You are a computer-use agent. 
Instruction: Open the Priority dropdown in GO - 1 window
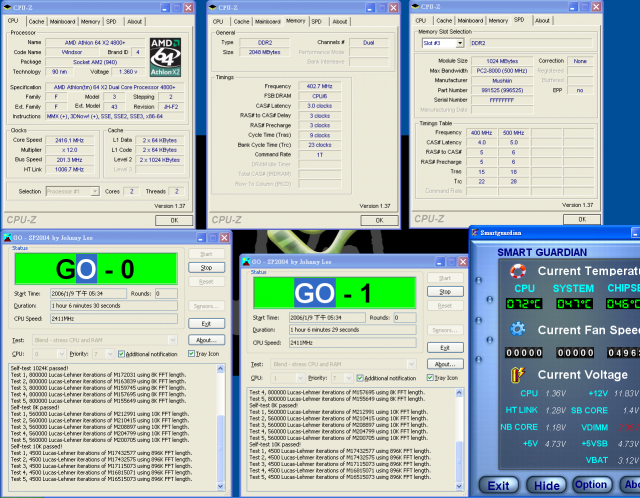coord(349,378)
